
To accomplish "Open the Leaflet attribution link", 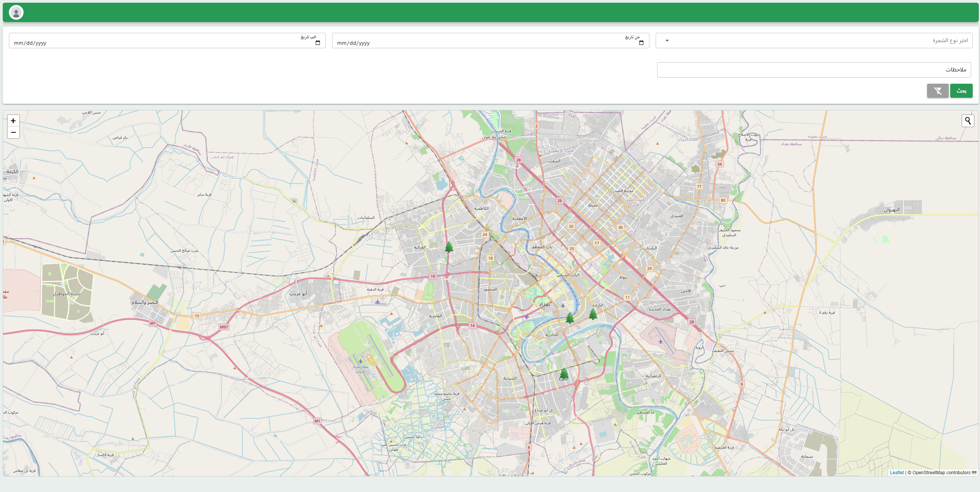I will (897, 473).
